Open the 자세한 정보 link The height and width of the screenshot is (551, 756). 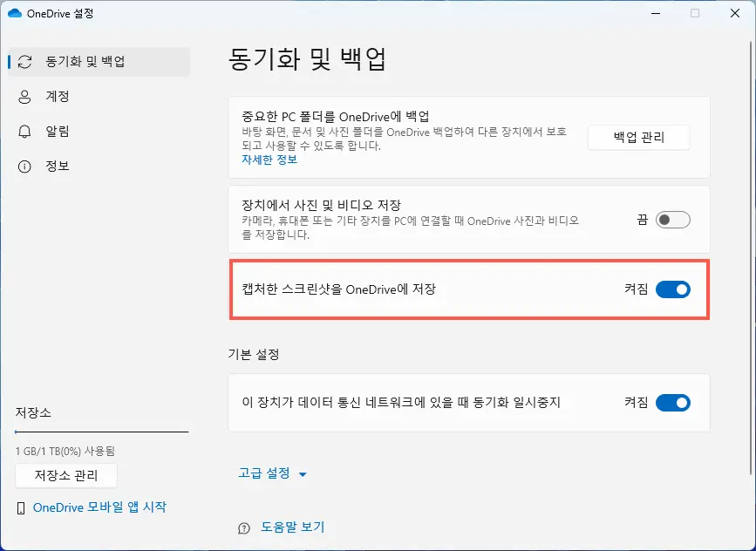click(269, 160)
